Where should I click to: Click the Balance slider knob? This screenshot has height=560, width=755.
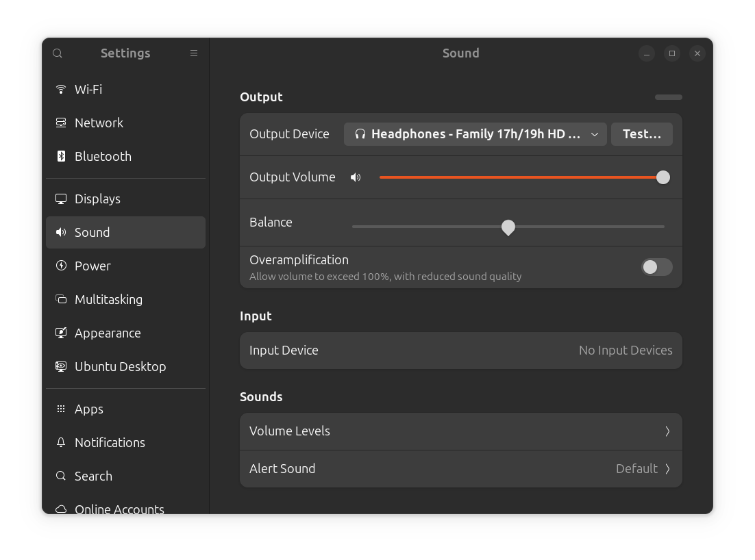[508, 227]
